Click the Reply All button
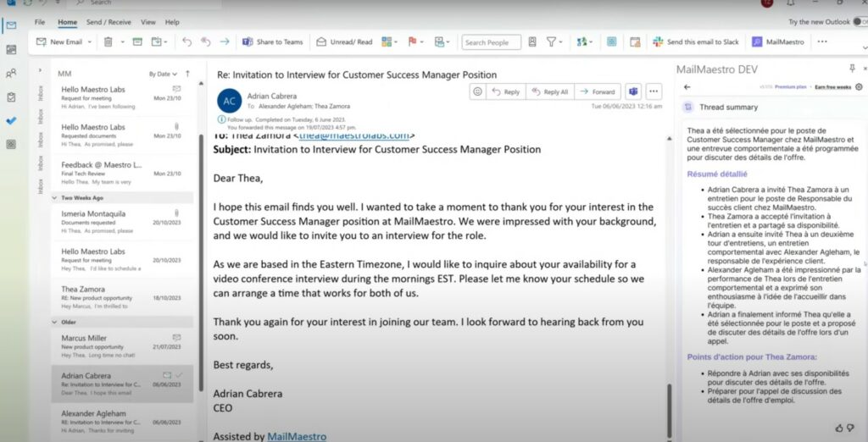 click(x=549, y=91)
